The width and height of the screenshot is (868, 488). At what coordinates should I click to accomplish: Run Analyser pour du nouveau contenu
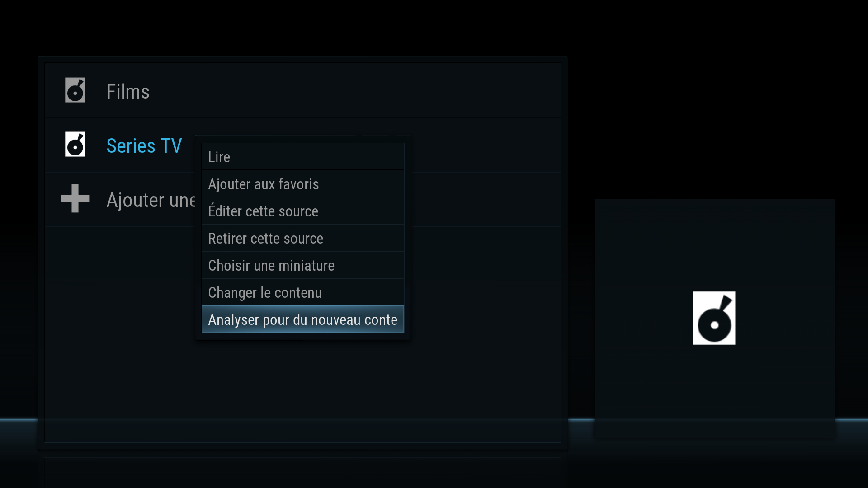tap(302, 319)
